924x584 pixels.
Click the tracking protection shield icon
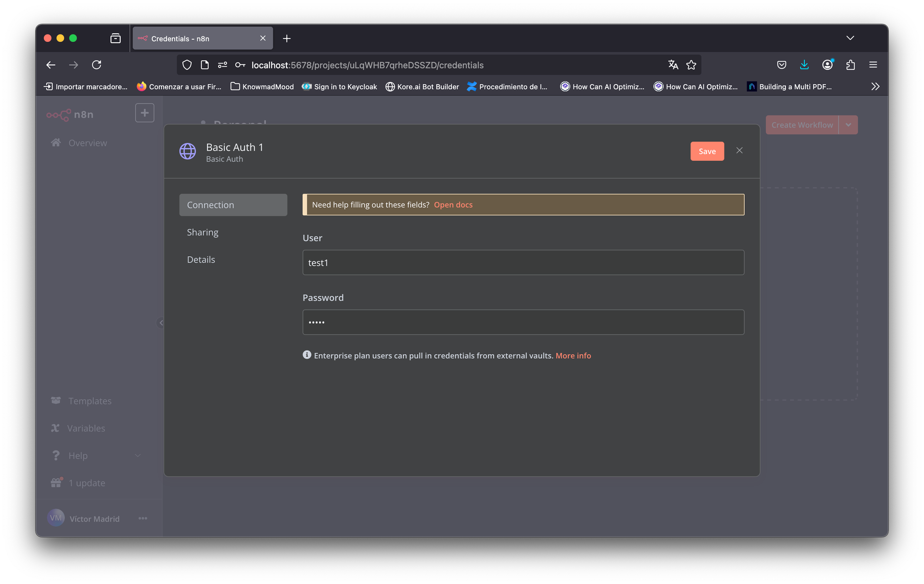[187, 65]
